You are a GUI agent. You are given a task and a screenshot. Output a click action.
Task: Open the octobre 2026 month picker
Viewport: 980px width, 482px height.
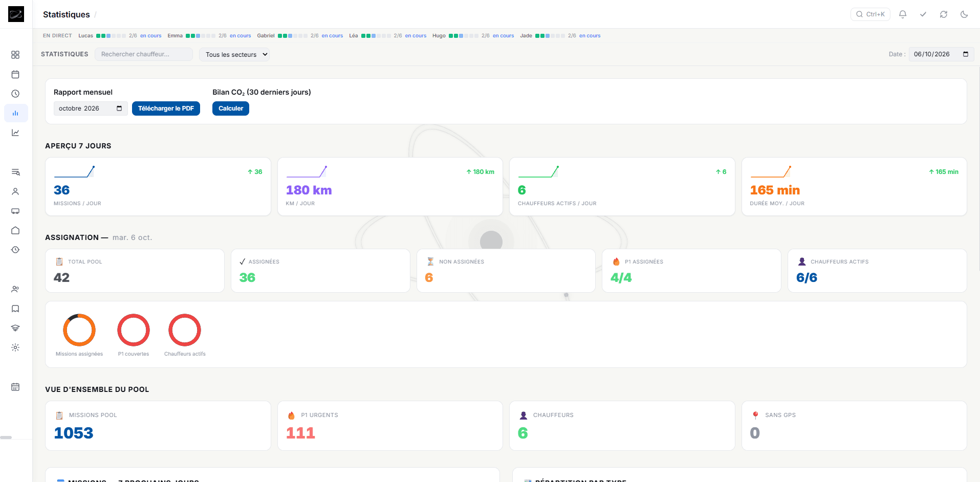coord(91,108)
